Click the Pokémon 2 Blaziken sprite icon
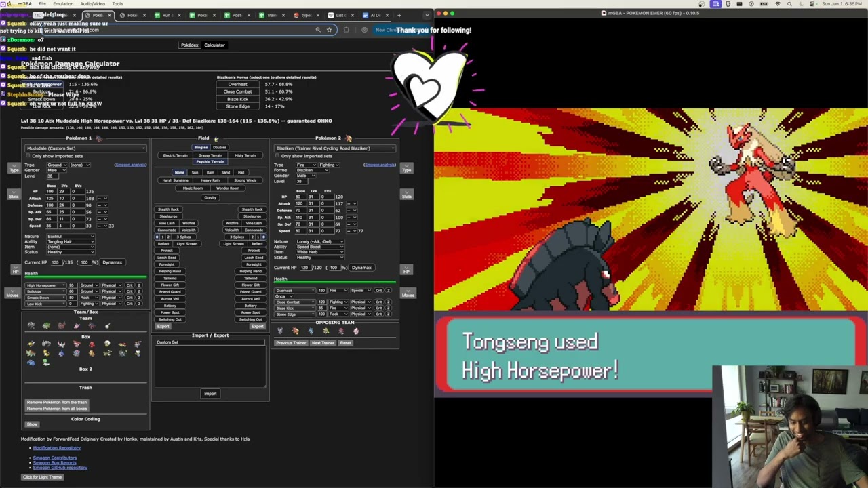The width and height of the screenshot is (868, 488). click(x=349, y=138)
